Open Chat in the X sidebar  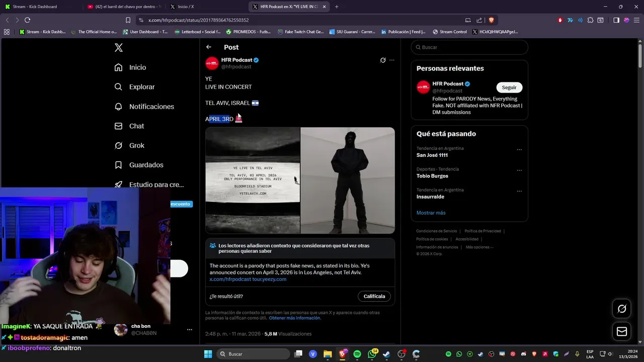129,126
